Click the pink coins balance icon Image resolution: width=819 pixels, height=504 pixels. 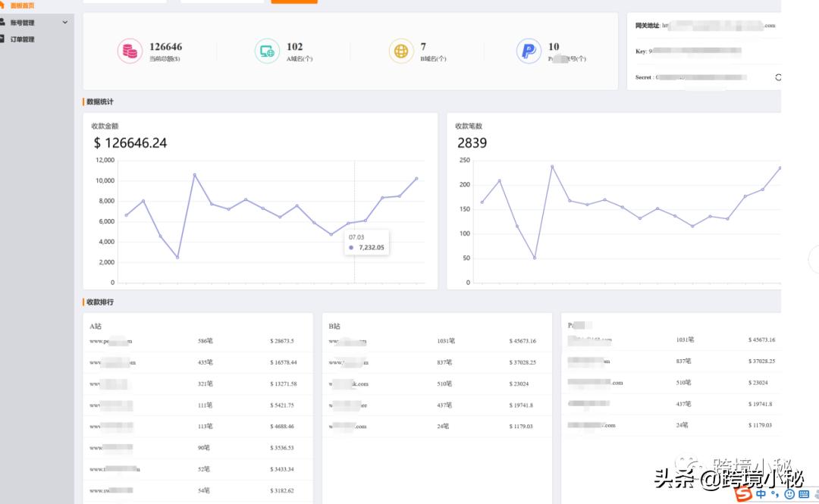coord(129,50)
